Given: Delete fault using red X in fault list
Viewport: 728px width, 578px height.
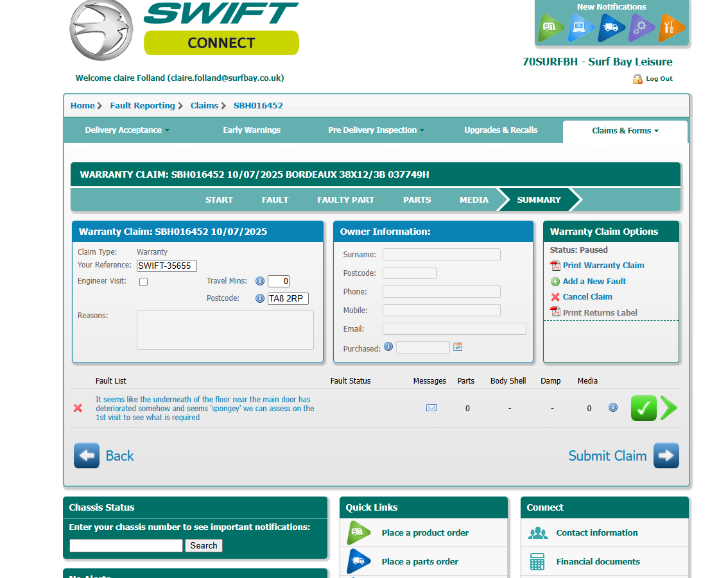Looking at the screenshot, I should click(x=78, y=408).
